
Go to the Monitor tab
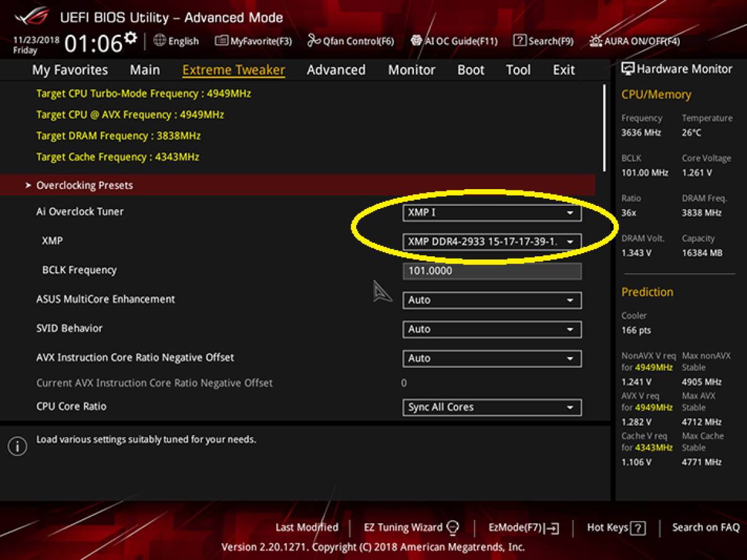(x=411, y=70)
